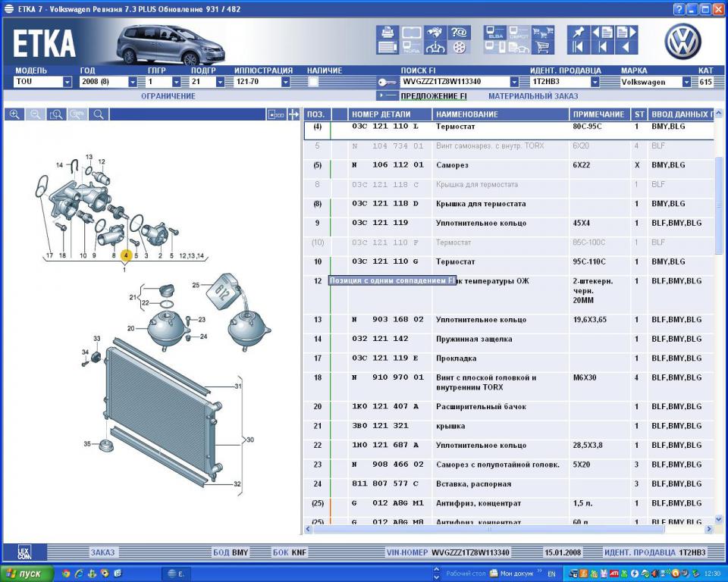Screen dimensions: 728x582
Task: Click the single shopping cart icon
Action: (543, 47)
